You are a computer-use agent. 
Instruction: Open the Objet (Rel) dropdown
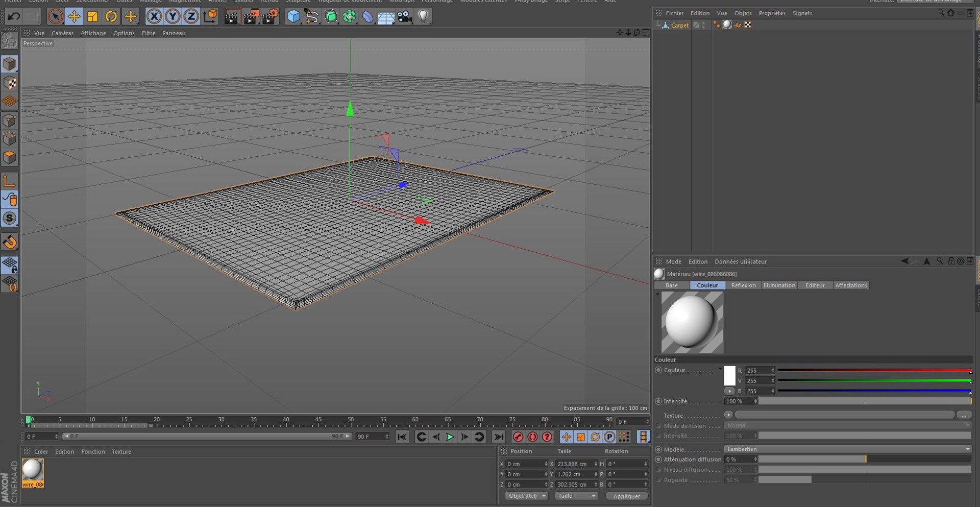tap(526, 496)
